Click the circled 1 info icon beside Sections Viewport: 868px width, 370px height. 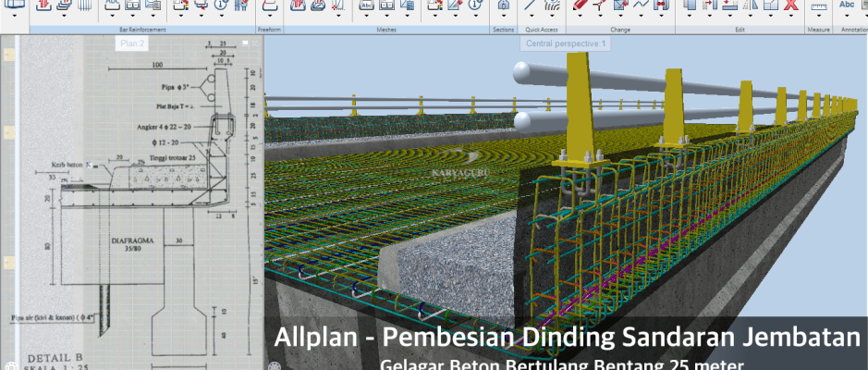coord(475,5)
